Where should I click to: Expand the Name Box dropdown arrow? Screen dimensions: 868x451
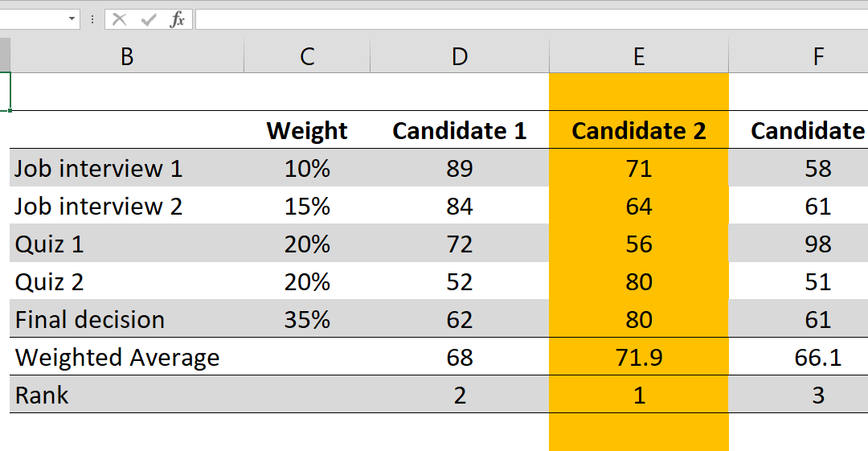pyautogui.click(x=72, y=19)
